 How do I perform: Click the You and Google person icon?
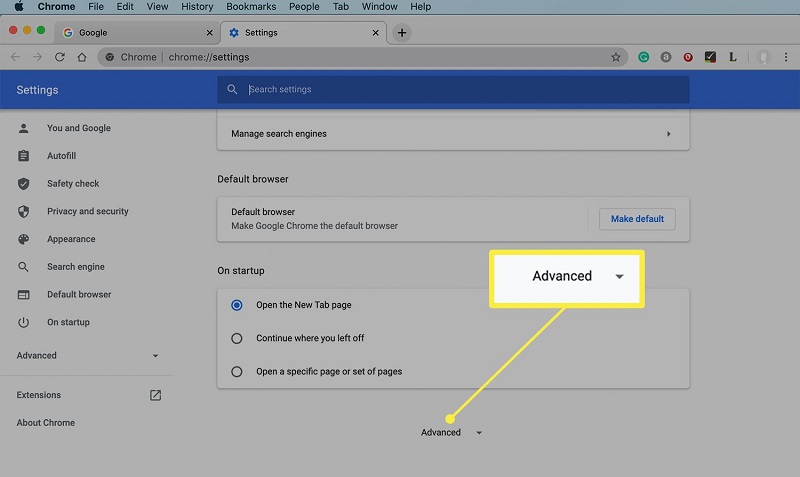(23, 128)
